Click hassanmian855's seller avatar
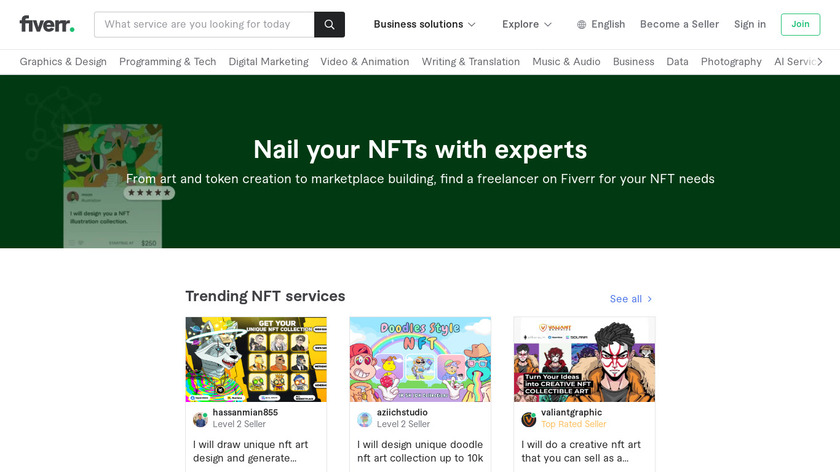Screen dimensions: 840x472 click(x=200, y=419)
